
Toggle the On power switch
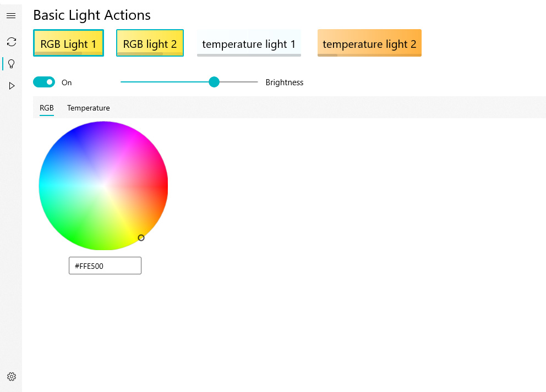tap(44, 82)
